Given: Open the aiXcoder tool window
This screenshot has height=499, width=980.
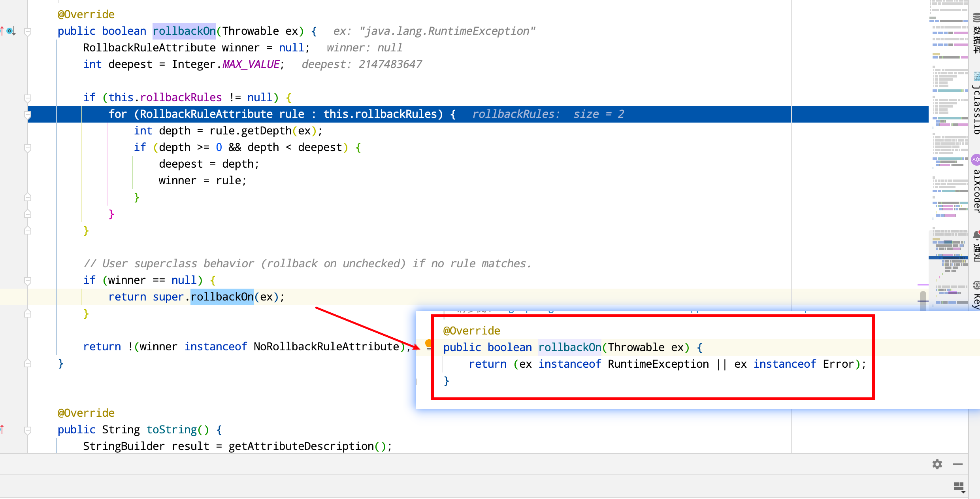Looking at the screenshot, I should click(976, 184).
